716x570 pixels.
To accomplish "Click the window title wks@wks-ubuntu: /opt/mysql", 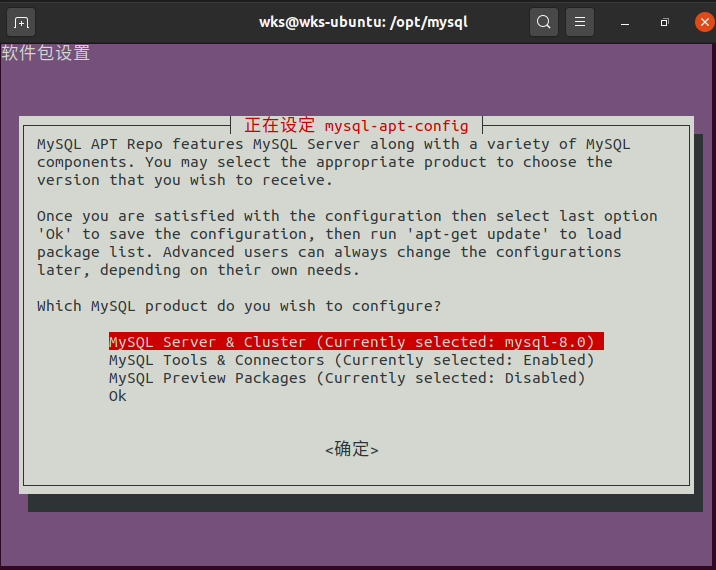I will pos(363,22).
